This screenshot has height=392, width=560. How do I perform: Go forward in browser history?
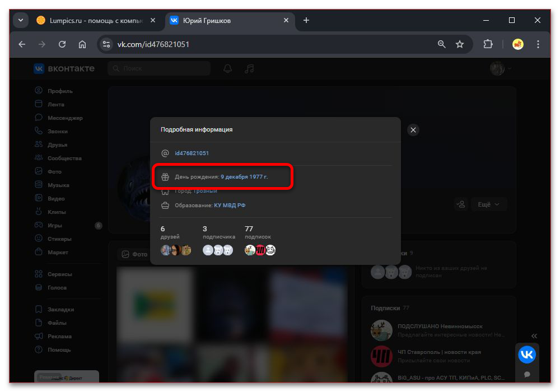(x=42, y=44)
